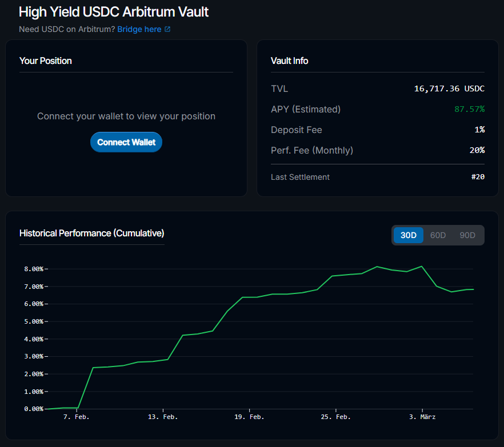Click the connect your wallet prompt text
Image resolution: width=504 pixels, height=447 pixels.
(126, 116)
